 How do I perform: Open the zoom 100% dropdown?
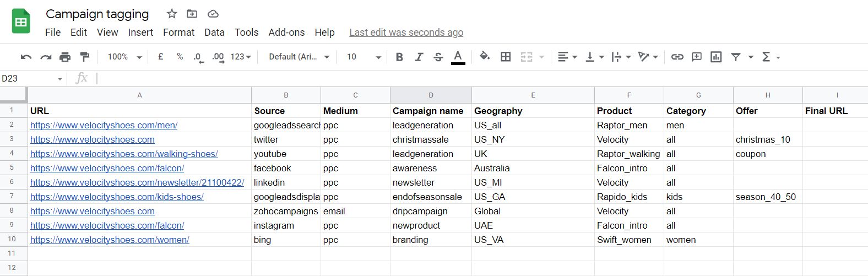(124, 57)
